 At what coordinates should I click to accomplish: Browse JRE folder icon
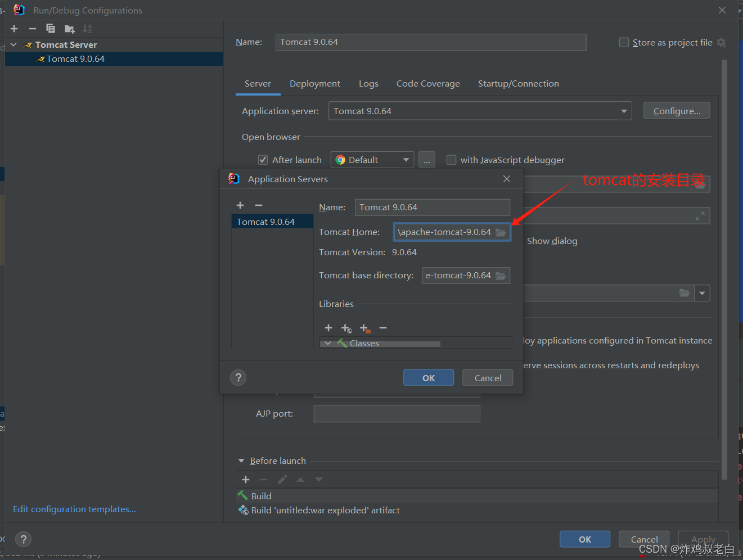685,293
